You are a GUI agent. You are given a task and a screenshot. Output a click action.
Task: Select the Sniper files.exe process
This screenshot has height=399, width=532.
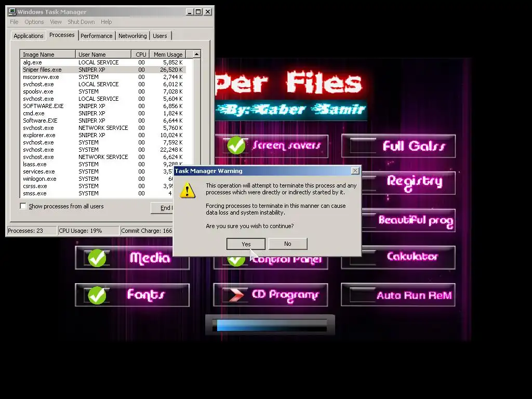pyautogui.click(x=103, y=70)
